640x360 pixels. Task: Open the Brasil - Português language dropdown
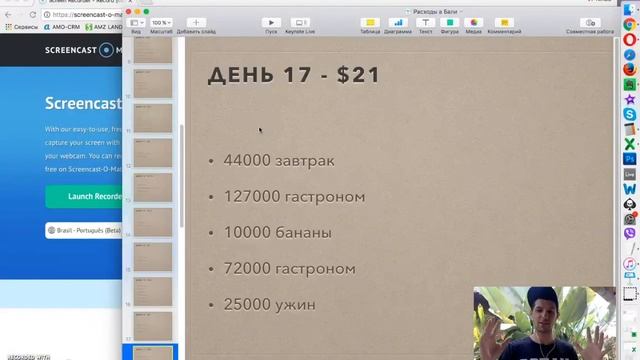[x=84, y=230]
